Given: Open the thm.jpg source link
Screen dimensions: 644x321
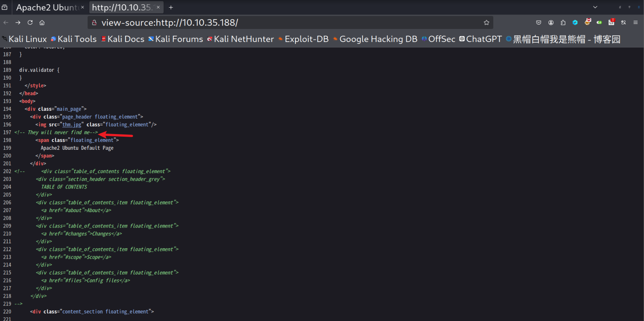Looking at the screenshot, I should (71, 125).
